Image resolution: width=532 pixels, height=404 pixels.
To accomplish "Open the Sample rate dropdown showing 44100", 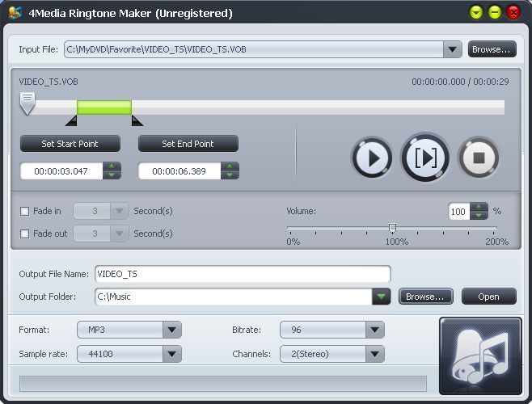I will point(171,354).
